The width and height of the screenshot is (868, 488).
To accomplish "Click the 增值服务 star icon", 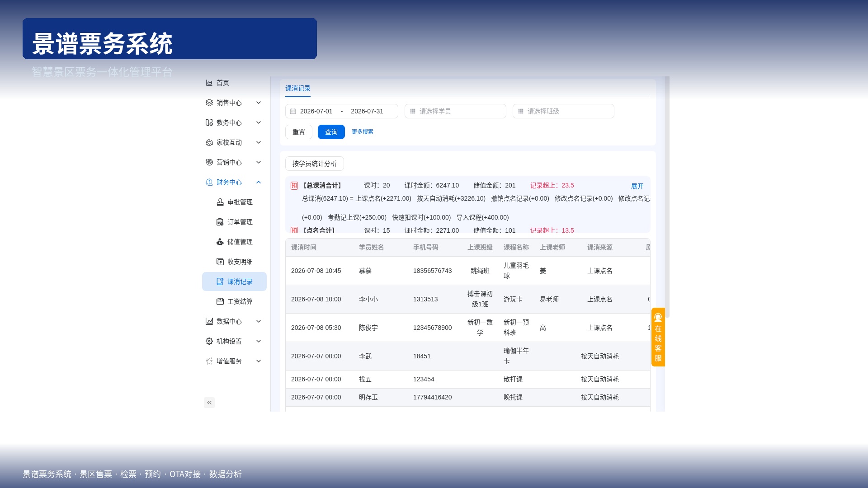I will 209,361.
